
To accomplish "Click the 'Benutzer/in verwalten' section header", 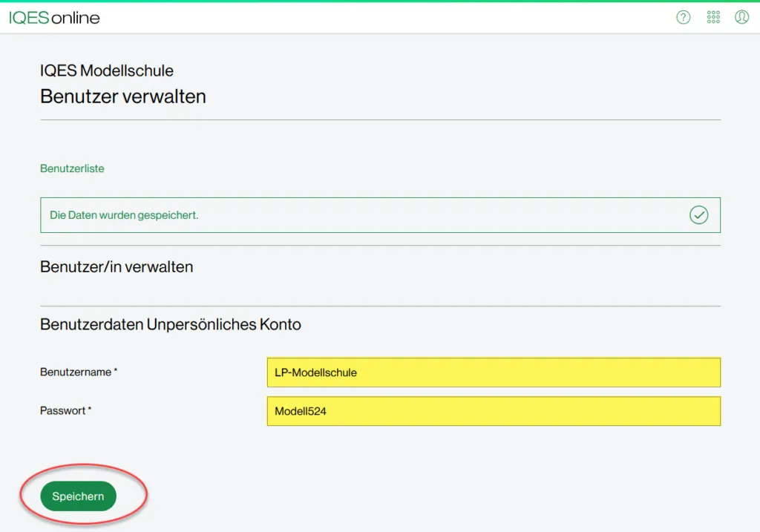I will 116,266.
